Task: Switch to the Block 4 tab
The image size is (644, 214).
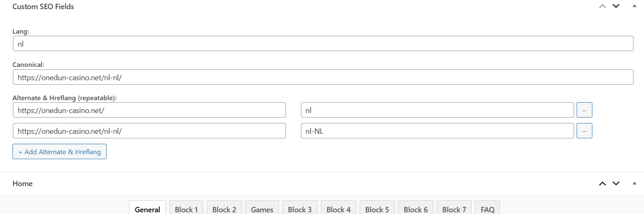Action: tap(338, 209)
